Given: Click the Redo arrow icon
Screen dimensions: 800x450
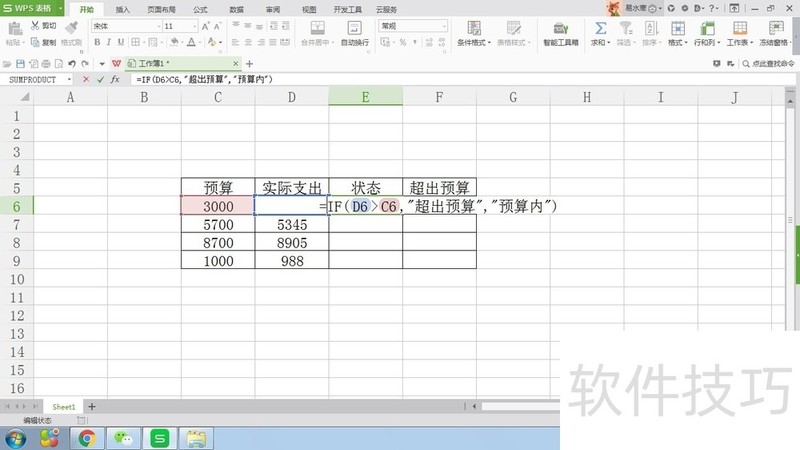Looking at the screenshot, I should [x=85, y=64].
